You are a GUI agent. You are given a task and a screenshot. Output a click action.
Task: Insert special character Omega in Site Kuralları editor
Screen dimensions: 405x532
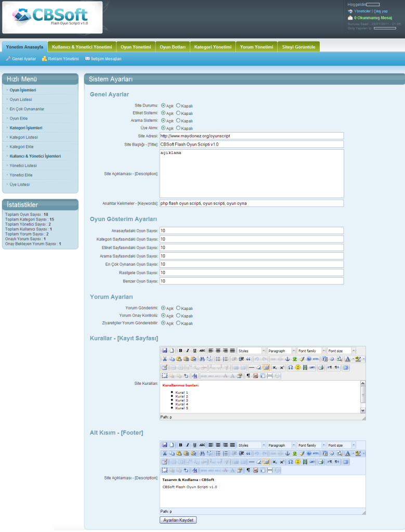291,368
